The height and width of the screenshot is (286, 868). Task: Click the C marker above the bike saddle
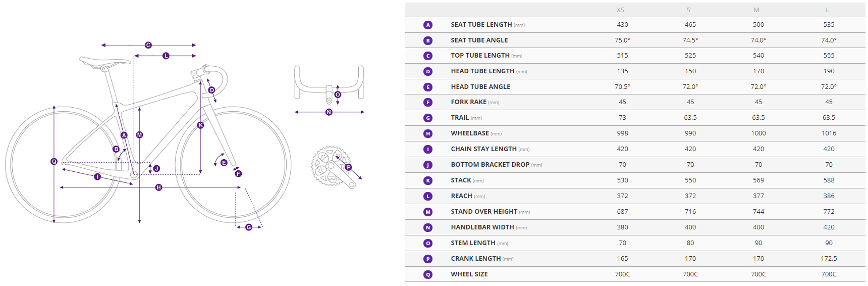148,45
